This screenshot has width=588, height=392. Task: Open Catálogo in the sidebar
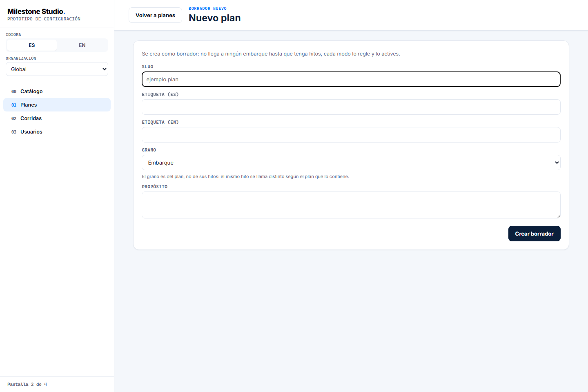[57, 91]
